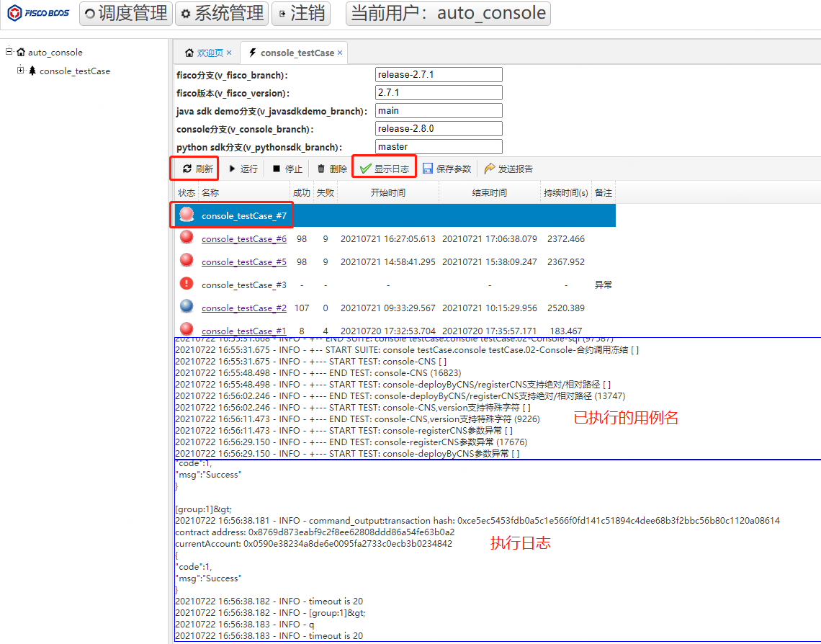This screenshot has width=821, height=644.
Task: Click the red status ball of console_testCase_#6
Action: click(187, 237)
